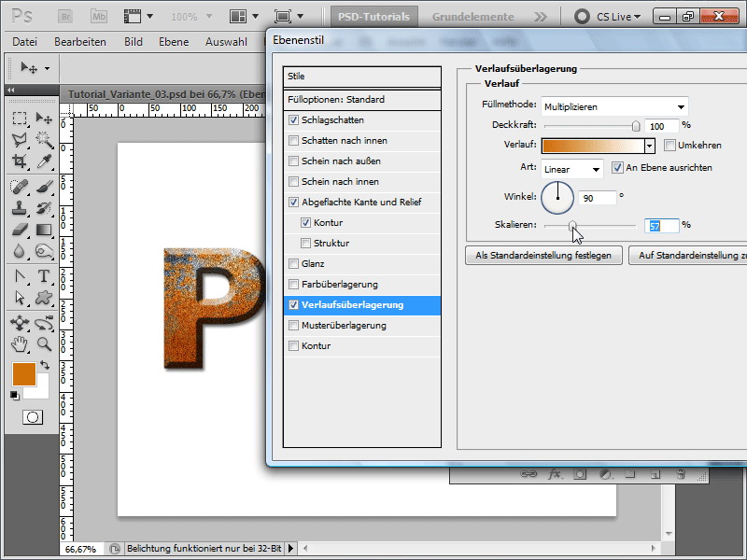This screenshot has height=560, width=747.
Task: Click the link layers icon in Layers panel
Action: pos(529,474)
